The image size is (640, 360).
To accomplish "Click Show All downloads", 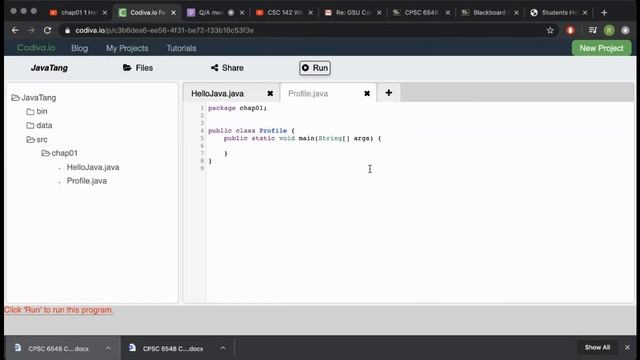I will pyautogui.click(x=597, y=347).
